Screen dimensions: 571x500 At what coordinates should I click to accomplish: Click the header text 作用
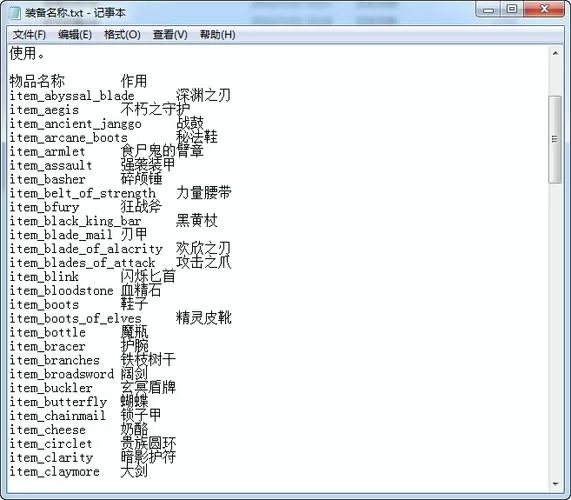click(x=134, y=81)
